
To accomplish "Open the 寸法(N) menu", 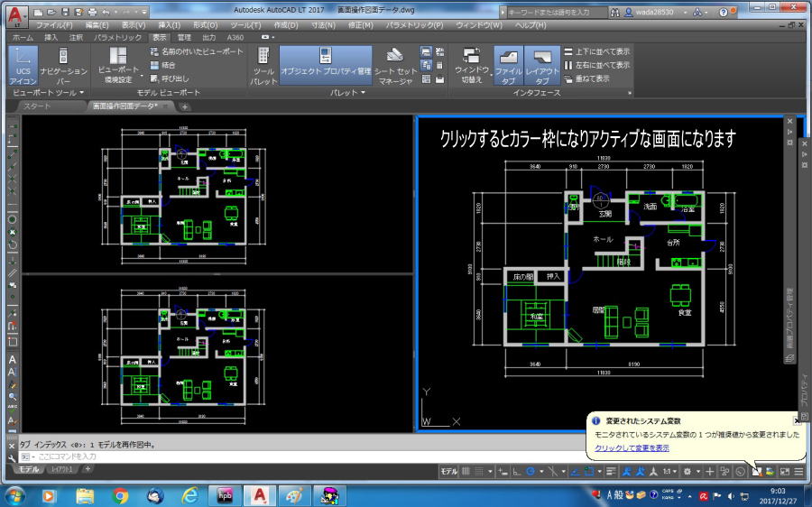I will pyautogui.click(x=323, y=25).
